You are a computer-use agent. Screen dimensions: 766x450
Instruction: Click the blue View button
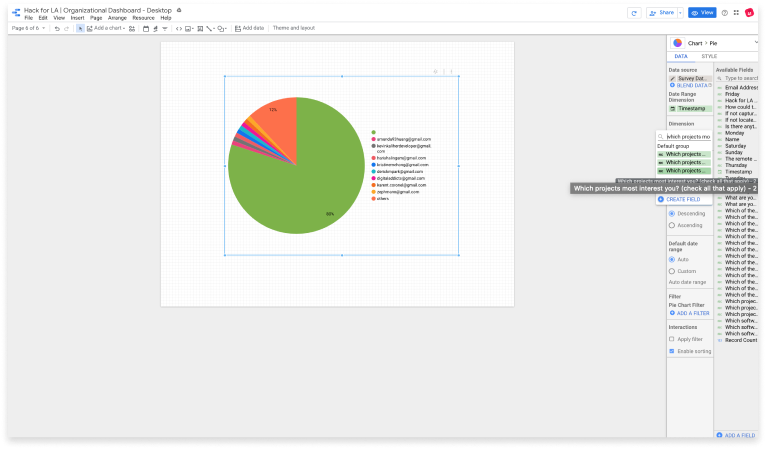coord(702,13)
